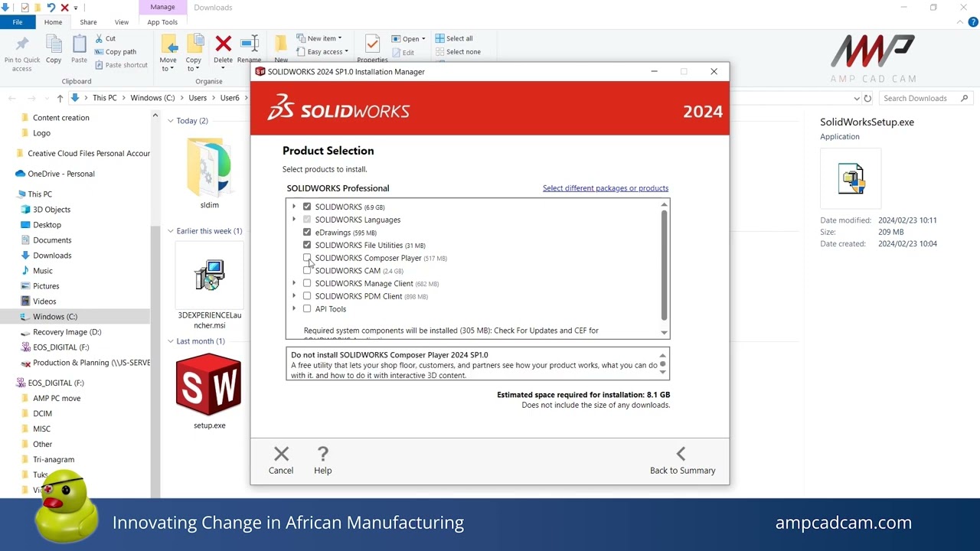Uncheck the SOLIDWORKS product checkbox

coord(307,207)
